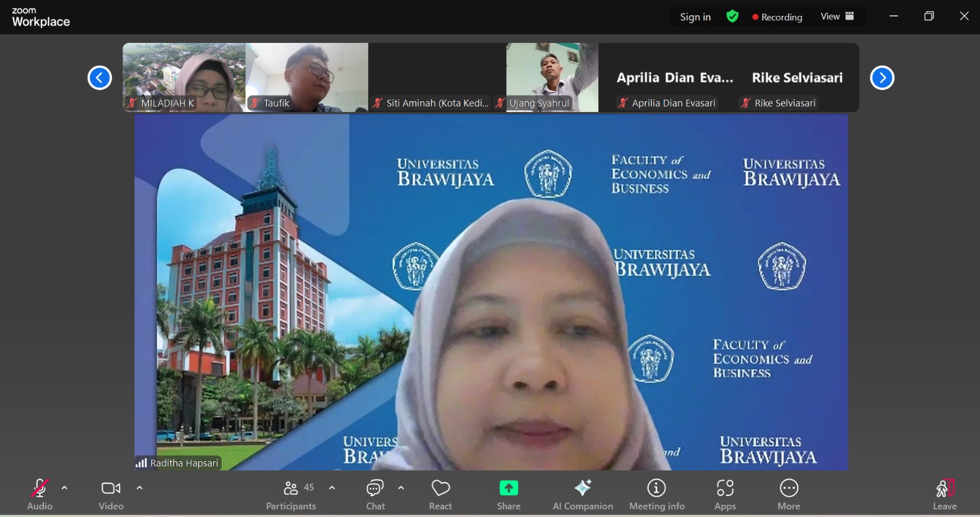Open the More options menu
The image size is (980, 517).
[789, 494]
